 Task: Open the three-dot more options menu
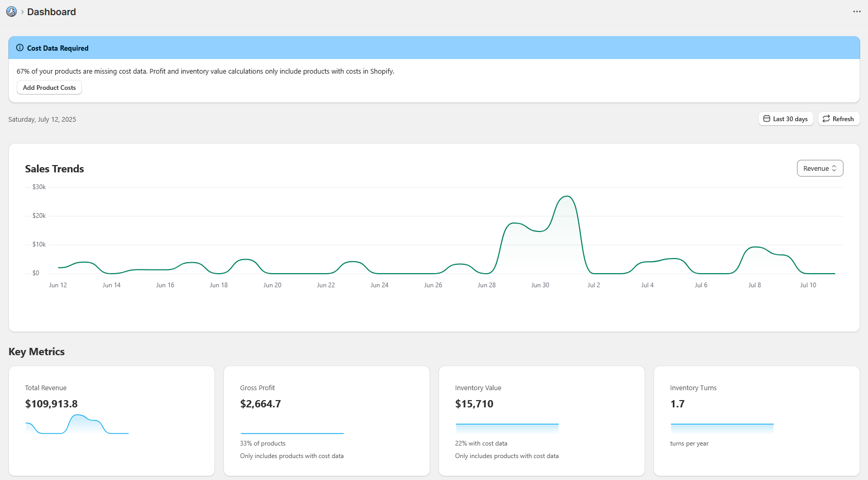(x=857, y=11)
